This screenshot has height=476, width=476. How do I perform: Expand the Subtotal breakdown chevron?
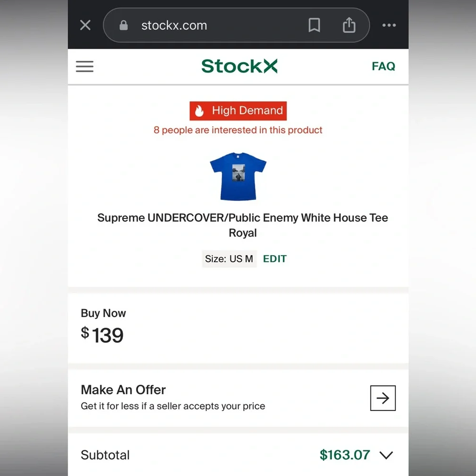[386, 455]
